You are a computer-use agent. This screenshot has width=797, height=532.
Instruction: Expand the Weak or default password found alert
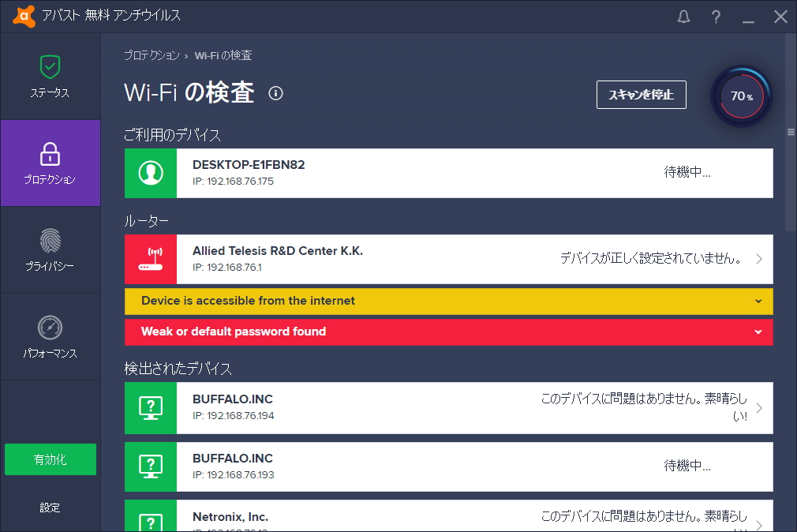(x=757, y=332)
